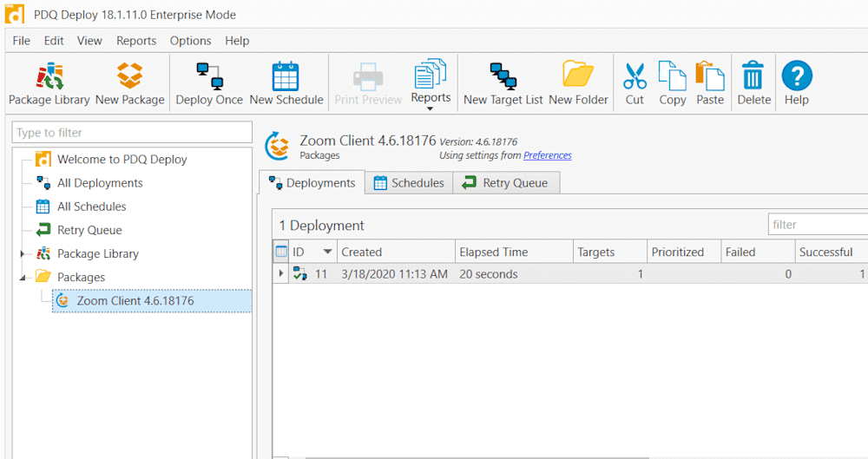Select the Packages folder in tree
This screenshot has width=868, height=459.
tap(81, 277)
